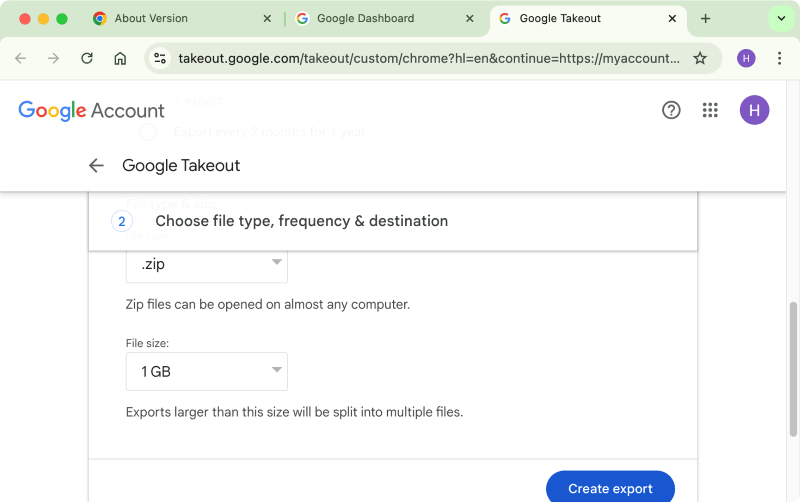Open Google Account help question mark
This screenshot has width=800, height=502.
coord(671,110)
